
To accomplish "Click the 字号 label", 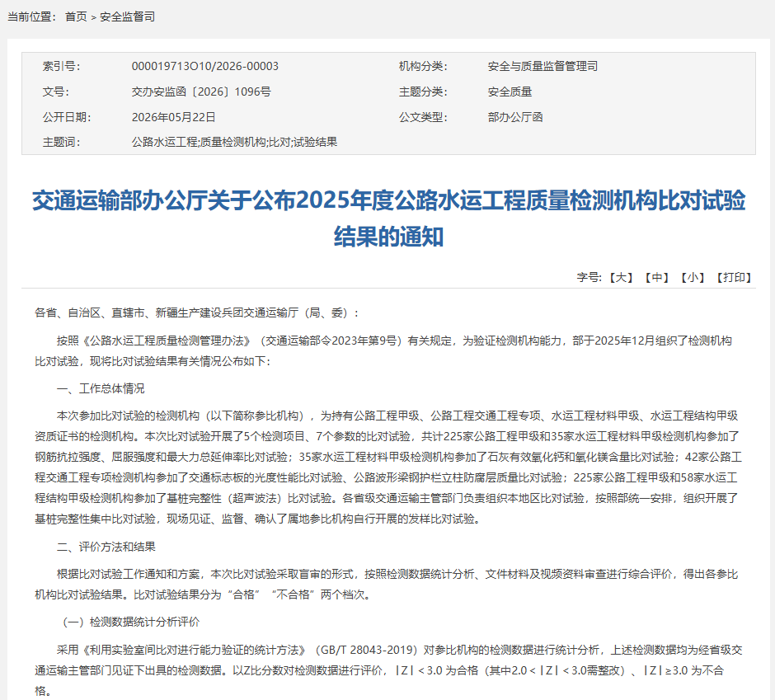I will 589,277.
